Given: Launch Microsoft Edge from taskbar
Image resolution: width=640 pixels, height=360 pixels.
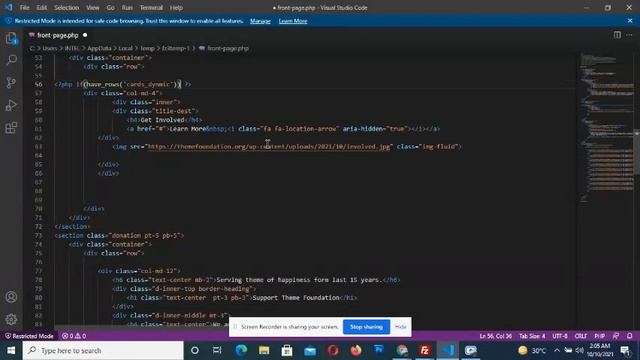Looking at the screenshot, I should pyautogui.click(x=241, y=350).
